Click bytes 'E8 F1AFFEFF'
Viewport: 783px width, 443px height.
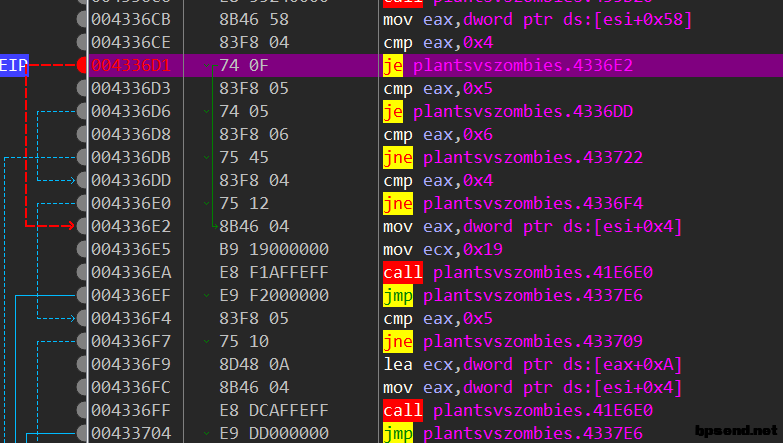click(274, 272)
